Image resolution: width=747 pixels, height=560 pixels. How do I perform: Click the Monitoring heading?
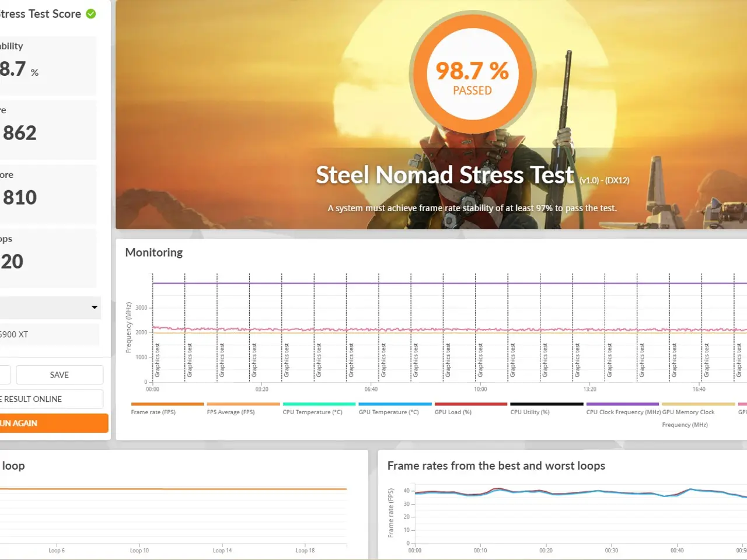154,253
